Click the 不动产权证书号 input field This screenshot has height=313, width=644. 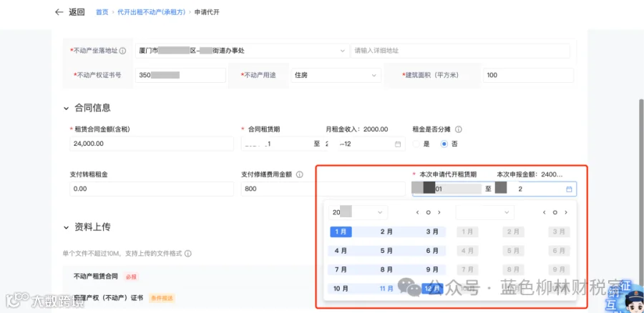click(180, 75)
